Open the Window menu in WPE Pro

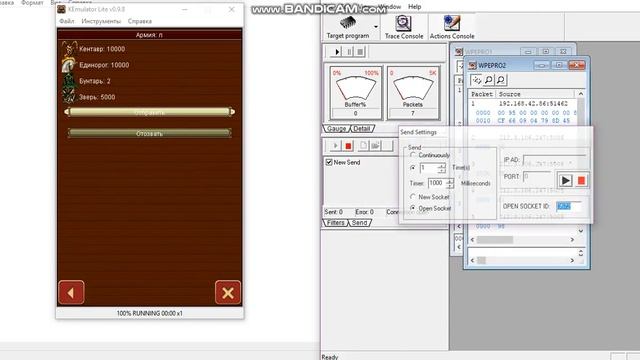coord(390,7)
